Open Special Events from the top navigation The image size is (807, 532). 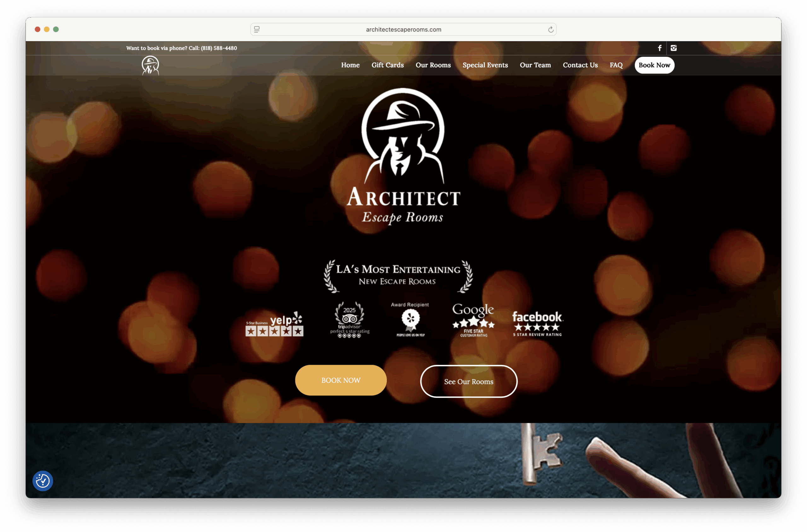pyautogui.click(x=485, y=65)
